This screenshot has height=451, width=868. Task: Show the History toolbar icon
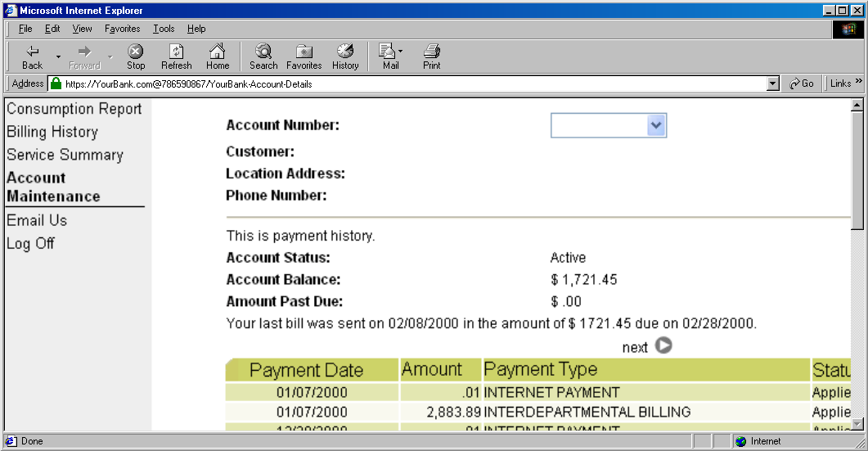[345, 52]
